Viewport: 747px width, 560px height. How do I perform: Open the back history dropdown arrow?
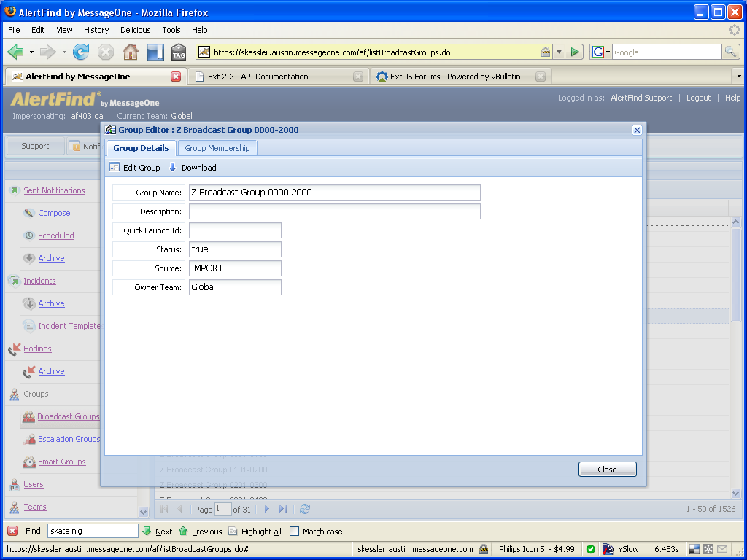click(x=31, y=52)
